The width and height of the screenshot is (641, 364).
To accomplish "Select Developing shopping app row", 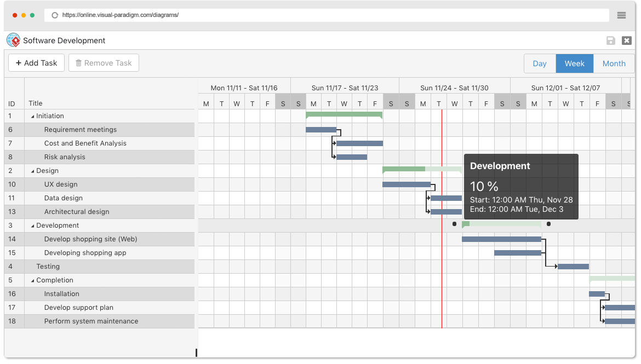I will [99, 253].
